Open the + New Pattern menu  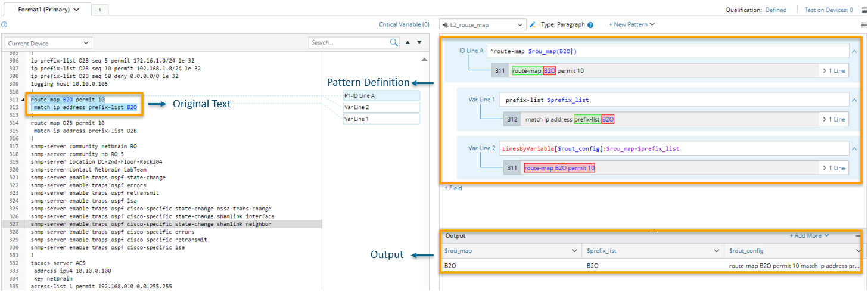click(x=631, y=24)
